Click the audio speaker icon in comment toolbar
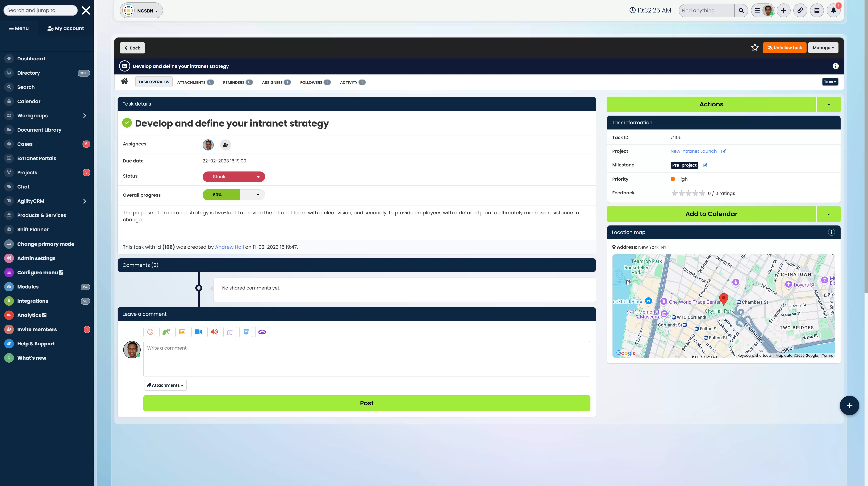The width and height of the screenshot is (868, 486). 214,332
